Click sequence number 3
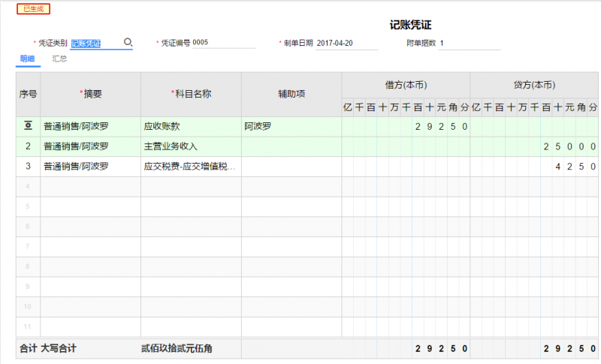Image resolution: width=601 pixels, height=364 pixels. coord(28,166)
